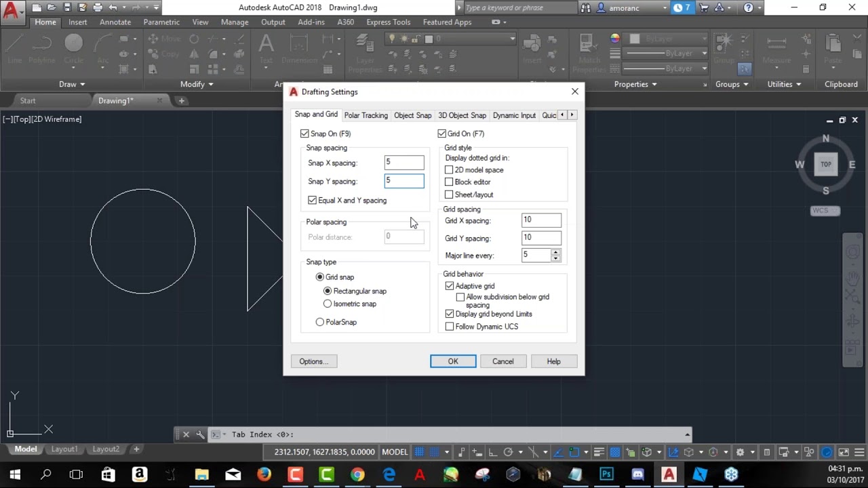The height and width of the screenshot is (488, 868).
Task: Switch to the Dynamic Input tab
Action: 514,115
